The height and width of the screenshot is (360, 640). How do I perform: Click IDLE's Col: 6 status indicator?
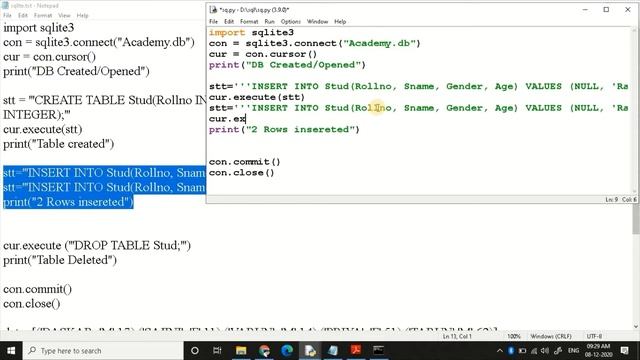[629, 200]
